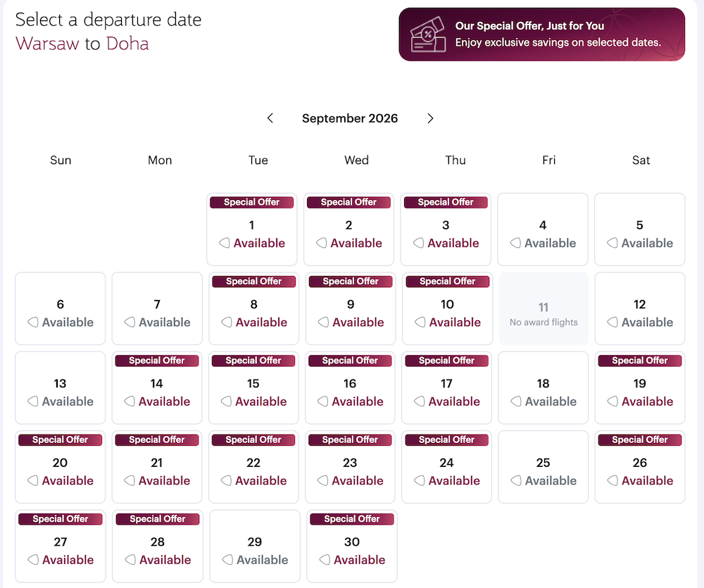Click the tag icon on September 1
The image size is (704, 588).
(225, 243)
